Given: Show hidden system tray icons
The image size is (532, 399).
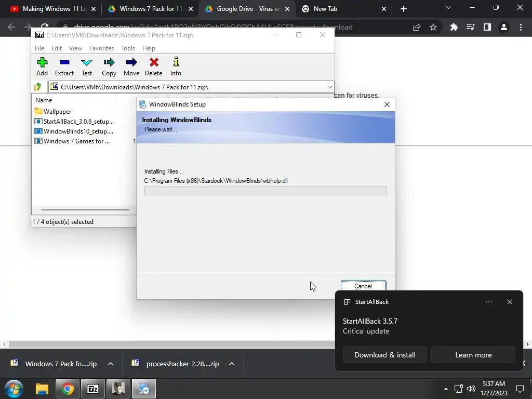Looking at the screenshot, I should 446,389.
